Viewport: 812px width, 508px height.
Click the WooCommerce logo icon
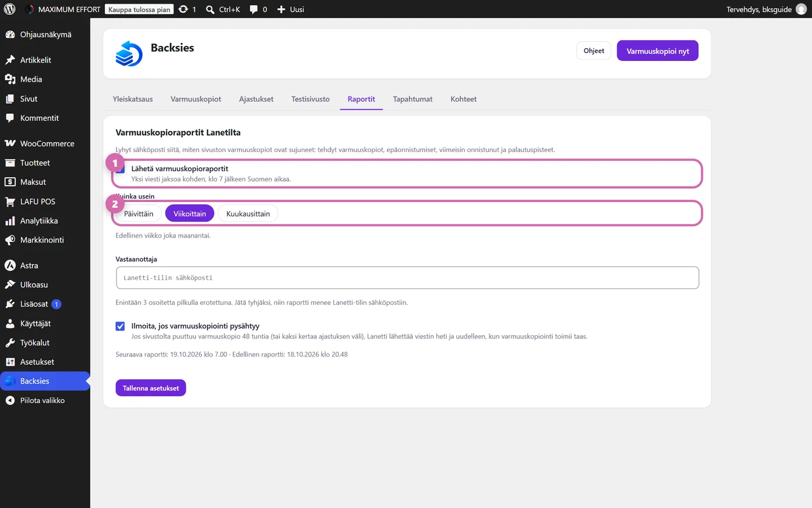point(10,143)
